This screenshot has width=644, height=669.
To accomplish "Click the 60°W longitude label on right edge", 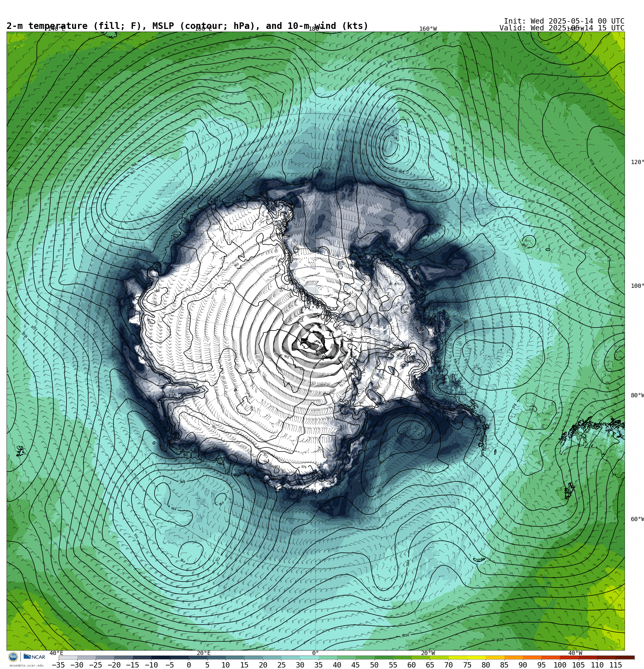I will click(x=637, y=519).
